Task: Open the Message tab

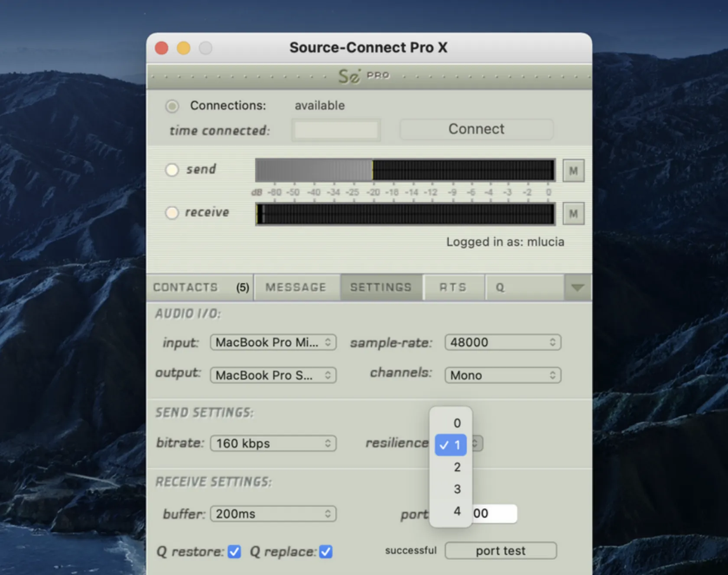Action: [297, 287]
